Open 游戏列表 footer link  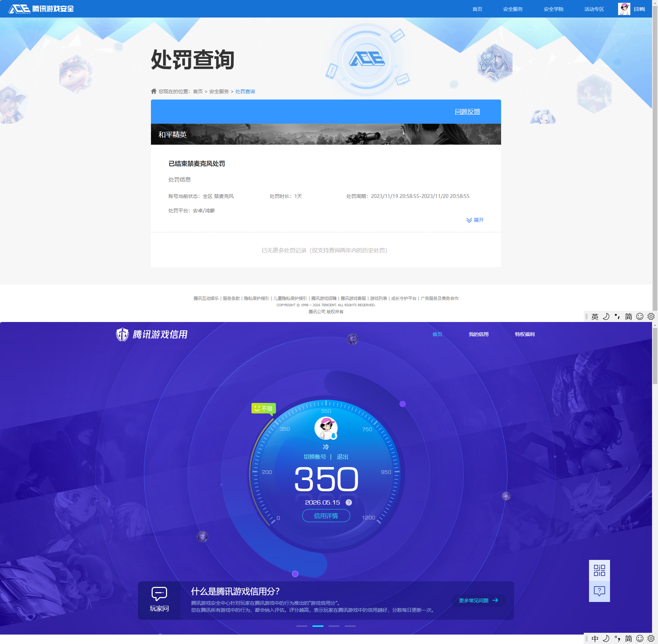pyautogui.click(x=379, y=299)
